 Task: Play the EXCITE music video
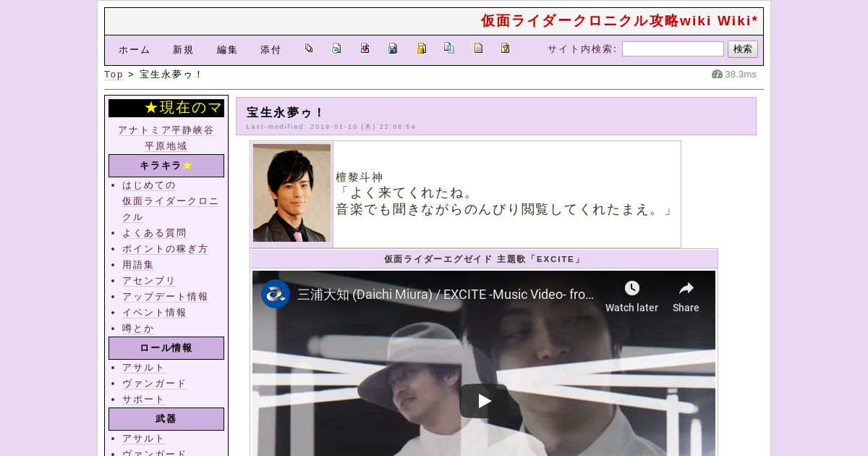(x=483, y=400)
